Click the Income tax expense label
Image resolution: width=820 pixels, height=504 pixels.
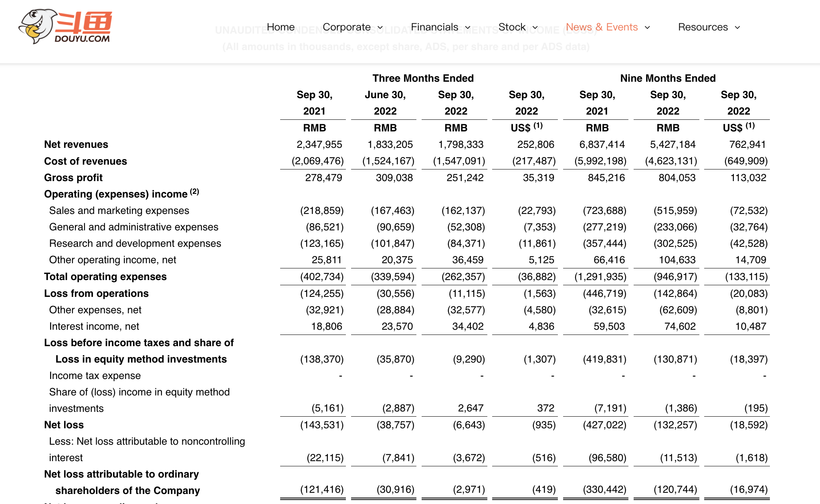[95, 376]
